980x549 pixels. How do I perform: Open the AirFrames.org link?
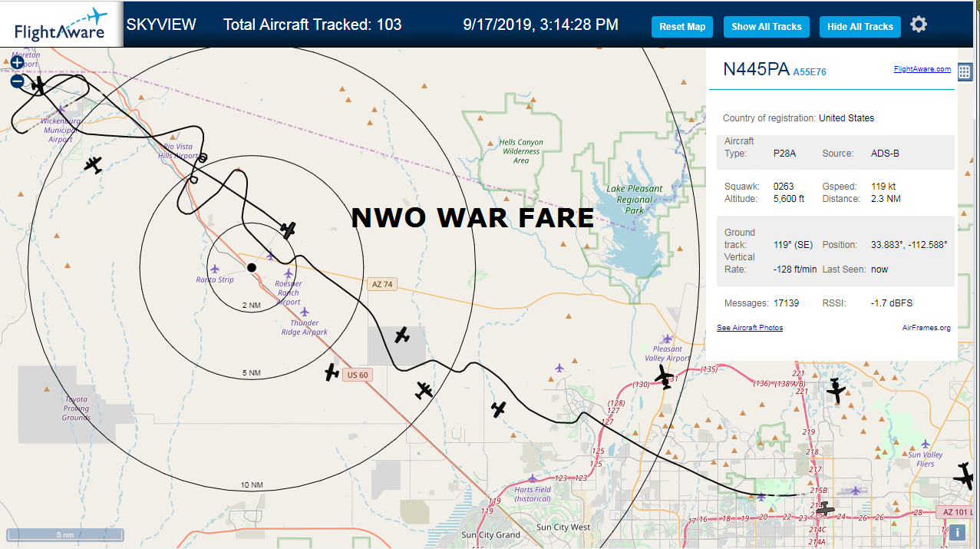(x=926, y=328)
